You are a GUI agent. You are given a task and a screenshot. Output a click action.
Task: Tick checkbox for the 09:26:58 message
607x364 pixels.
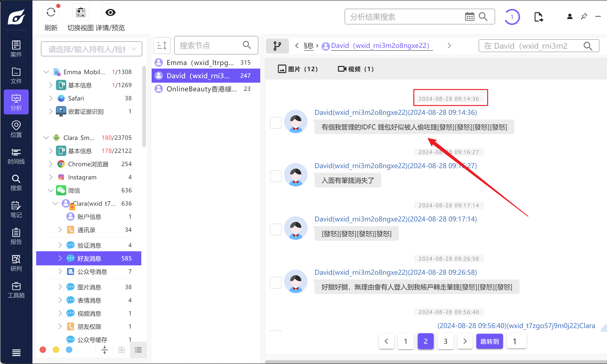(x=276, y=283)
